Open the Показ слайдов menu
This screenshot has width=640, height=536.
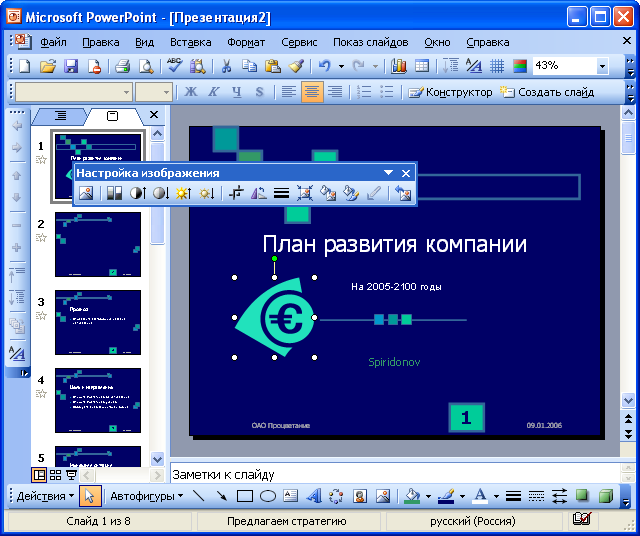click(371, 42)
